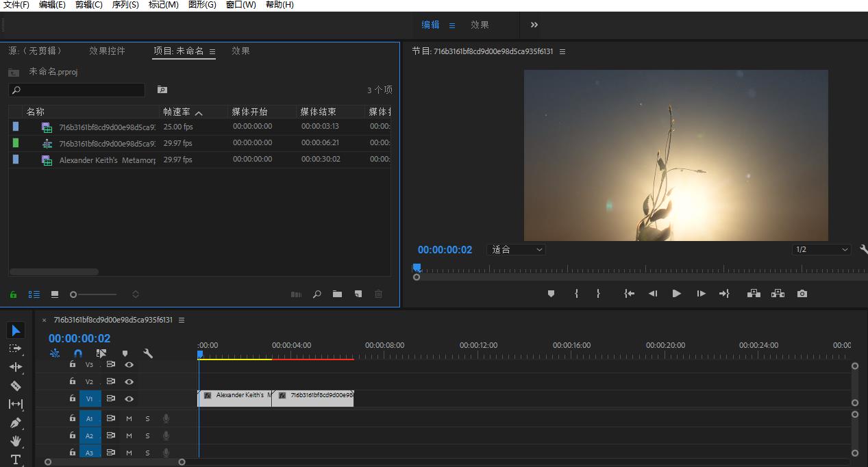The width and height of the screenshot is (868, 467).
Task: Open the 序列(S) menu
Action: tap(125, 5)
